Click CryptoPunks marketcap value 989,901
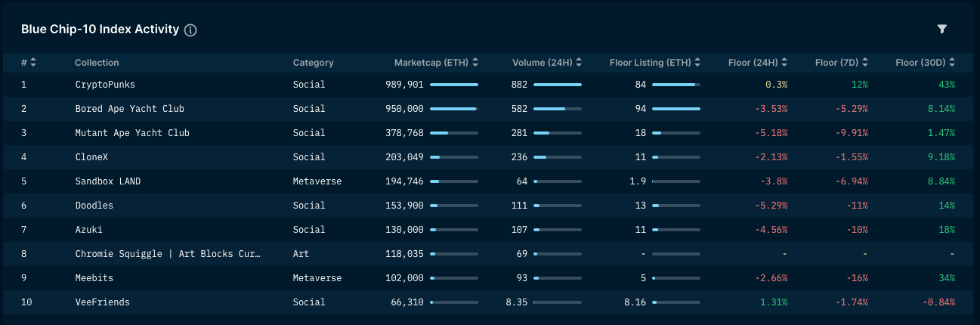The image size is (980, 325). point(404,85)
